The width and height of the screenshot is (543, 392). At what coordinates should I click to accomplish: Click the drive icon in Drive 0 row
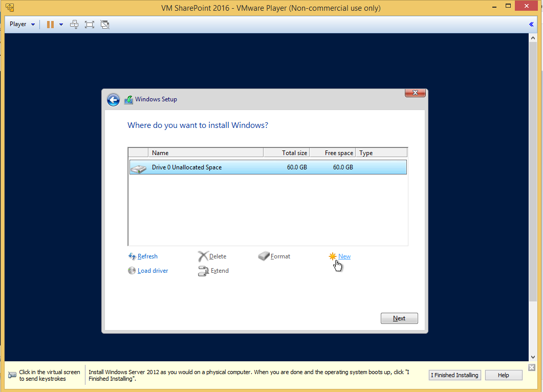[x=139, y=169]
